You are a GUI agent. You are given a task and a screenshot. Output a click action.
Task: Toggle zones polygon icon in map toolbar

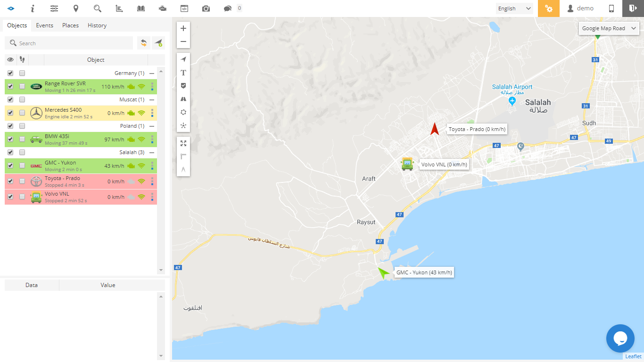183,112
